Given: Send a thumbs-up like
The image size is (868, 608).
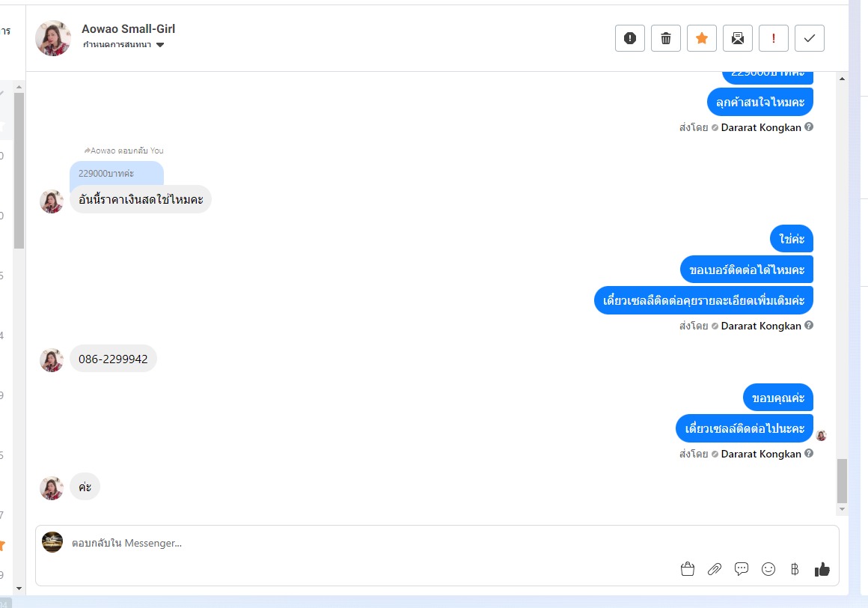Looking at the screenshot, I should 822,569.
